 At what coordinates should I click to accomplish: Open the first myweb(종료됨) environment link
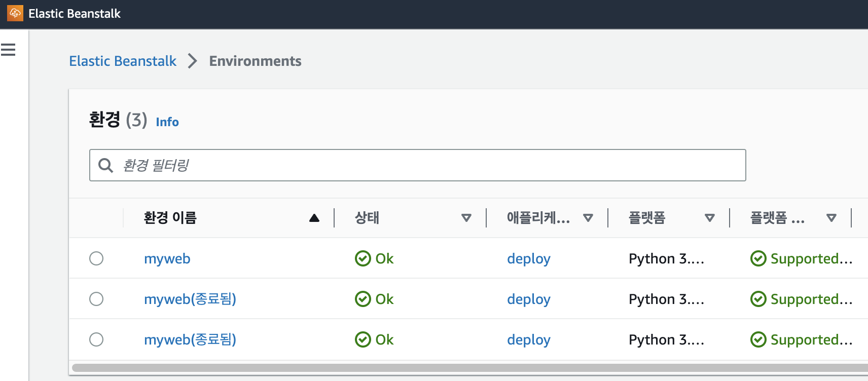click(190, 299)
